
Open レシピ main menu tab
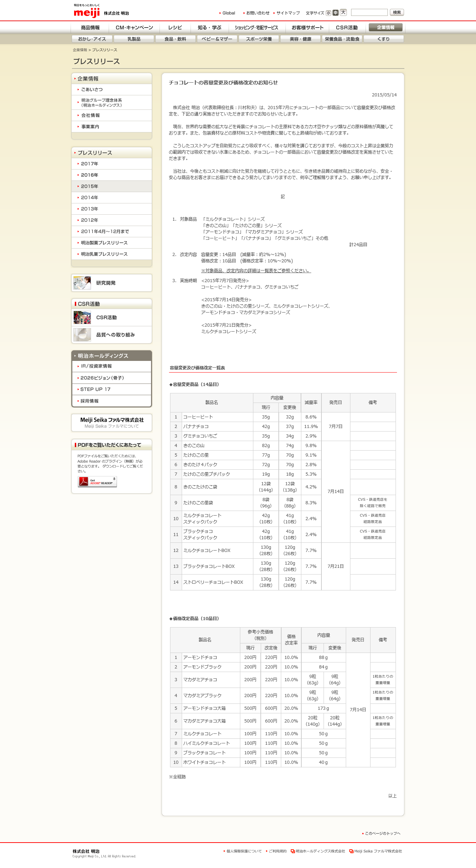(175, 28)
